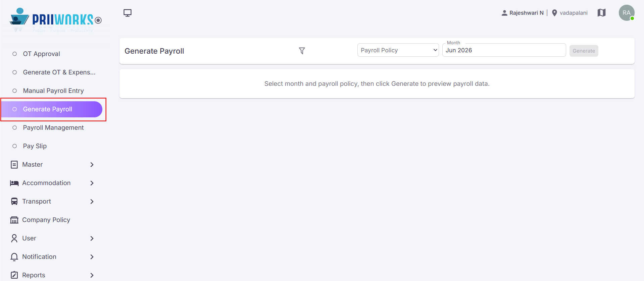
Task: Click the Priiworks logo
Action: [55, 19]
